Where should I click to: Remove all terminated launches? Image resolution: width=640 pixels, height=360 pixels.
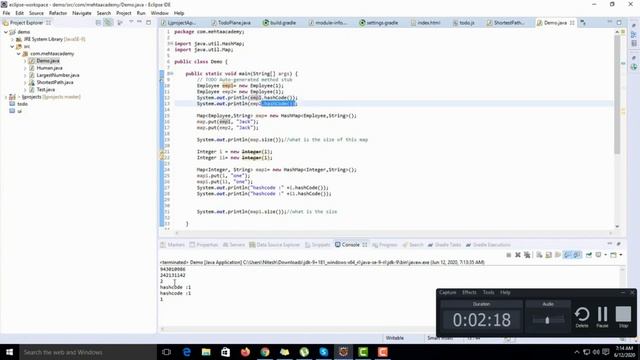click(x=527, y=255)
